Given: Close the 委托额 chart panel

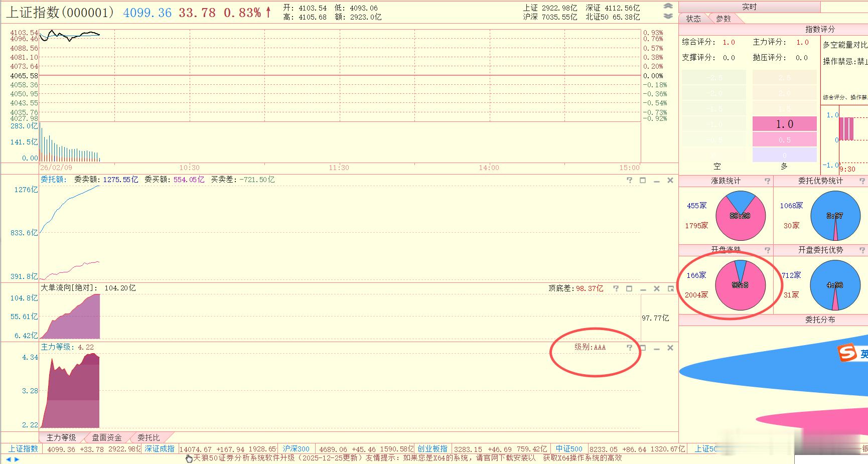Looking at the screenshot, I should [x=670, y=180].
